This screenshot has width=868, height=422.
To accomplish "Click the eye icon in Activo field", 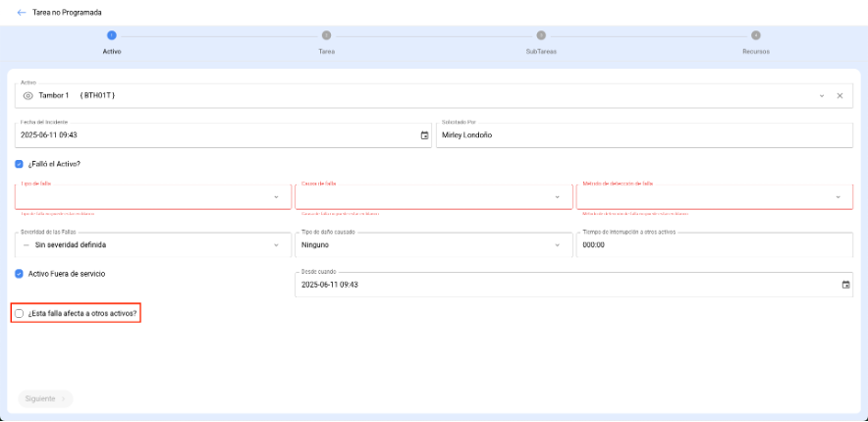I will click(x=28, y=95).
